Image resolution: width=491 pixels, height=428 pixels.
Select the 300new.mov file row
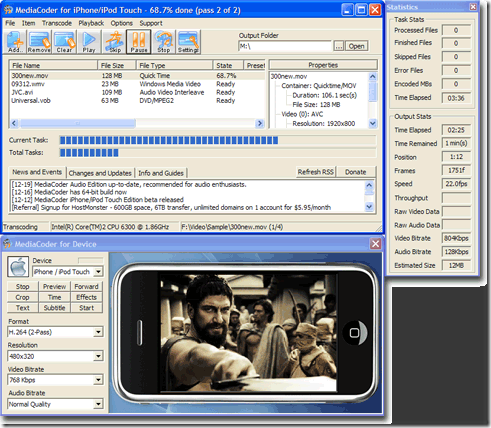coord(137,76)
